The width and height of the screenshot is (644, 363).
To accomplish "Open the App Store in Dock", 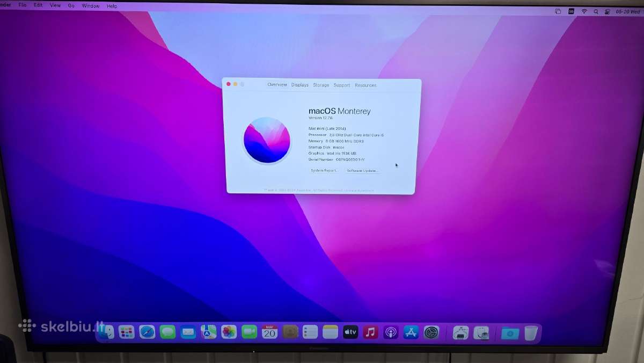I will tap(411, 332).
